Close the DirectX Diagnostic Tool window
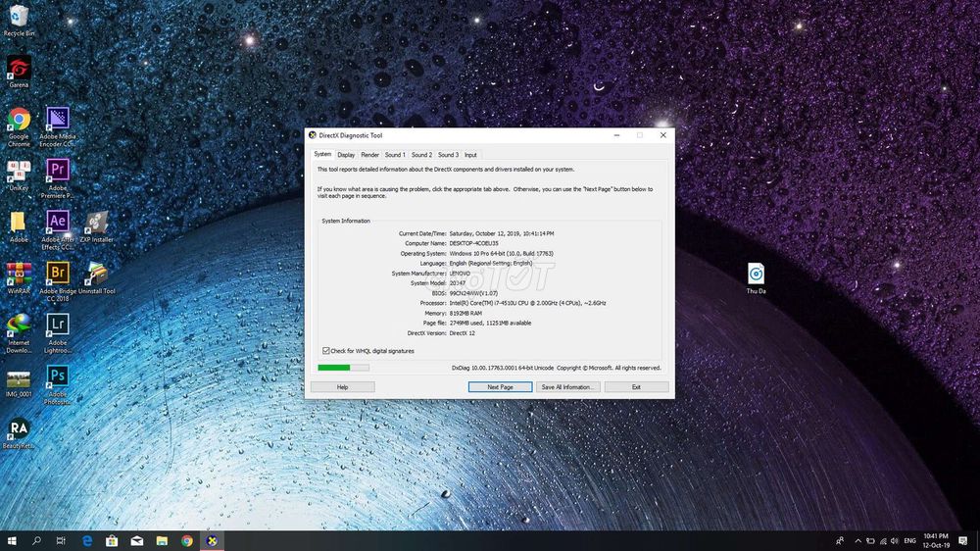Viewport: 980px width, 551px height. coord(663,135)
